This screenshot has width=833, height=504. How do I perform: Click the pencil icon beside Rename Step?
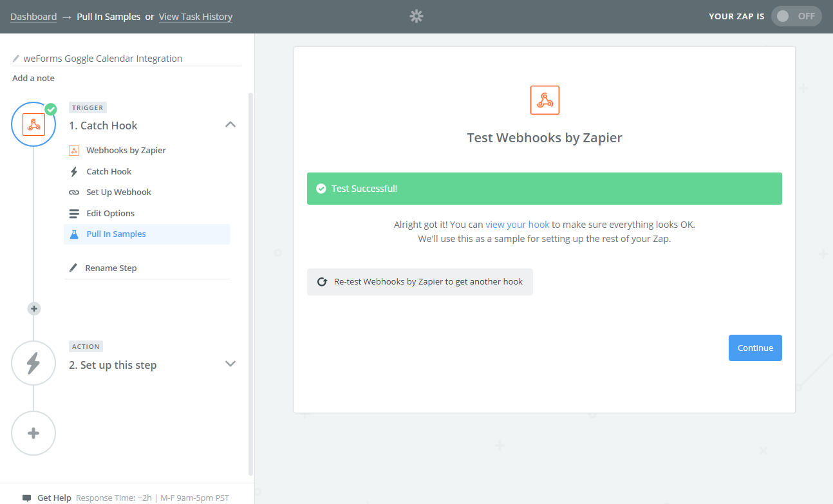(73, 268)
